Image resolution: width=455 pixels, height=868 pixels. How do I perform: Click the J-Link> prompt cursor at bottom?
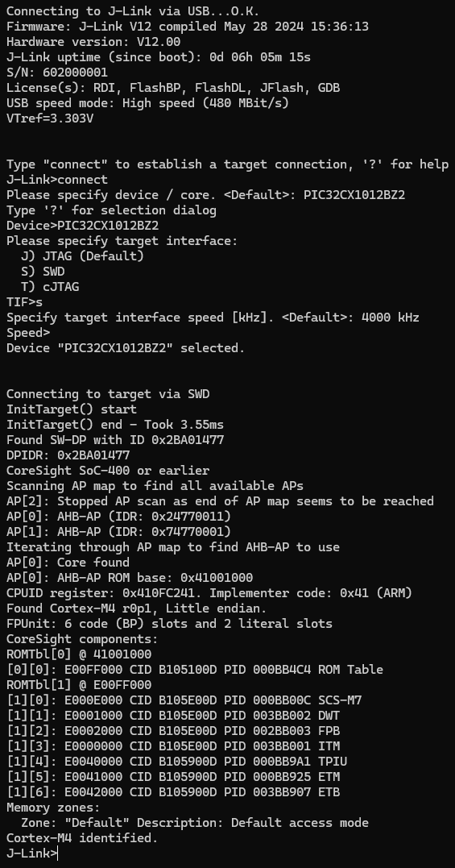pos(31,853)
